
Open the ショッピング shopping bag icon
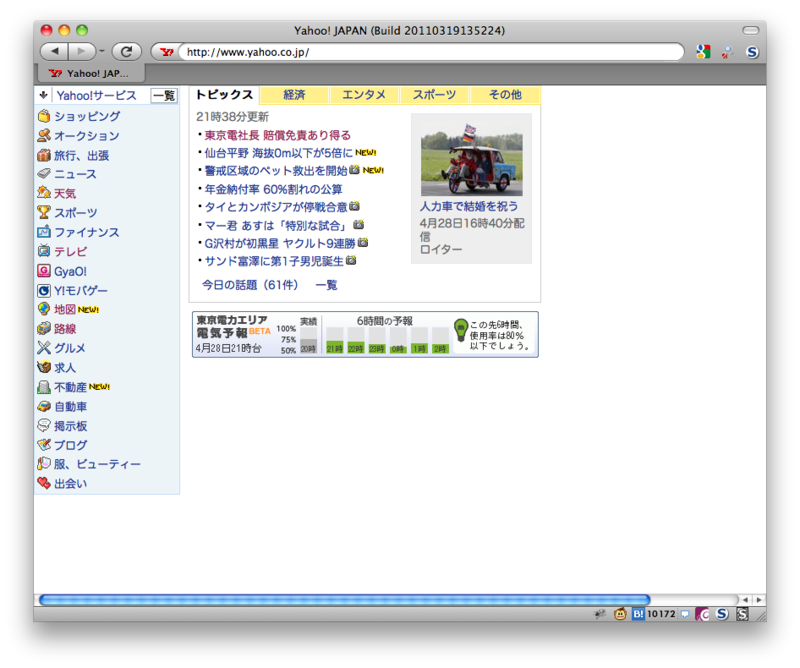coord(44,116)
